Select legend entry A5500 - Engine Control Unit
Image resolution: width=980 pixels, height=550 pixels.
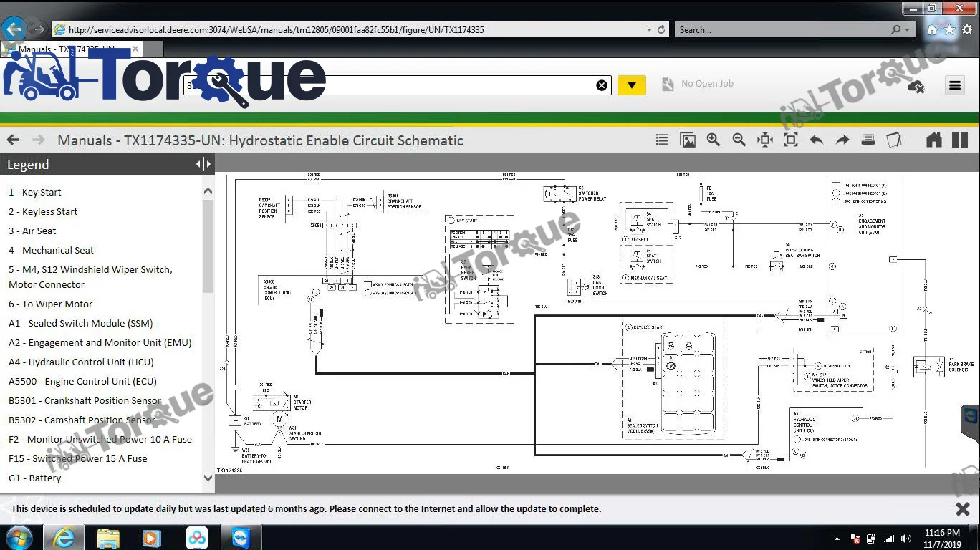(82, 381)
